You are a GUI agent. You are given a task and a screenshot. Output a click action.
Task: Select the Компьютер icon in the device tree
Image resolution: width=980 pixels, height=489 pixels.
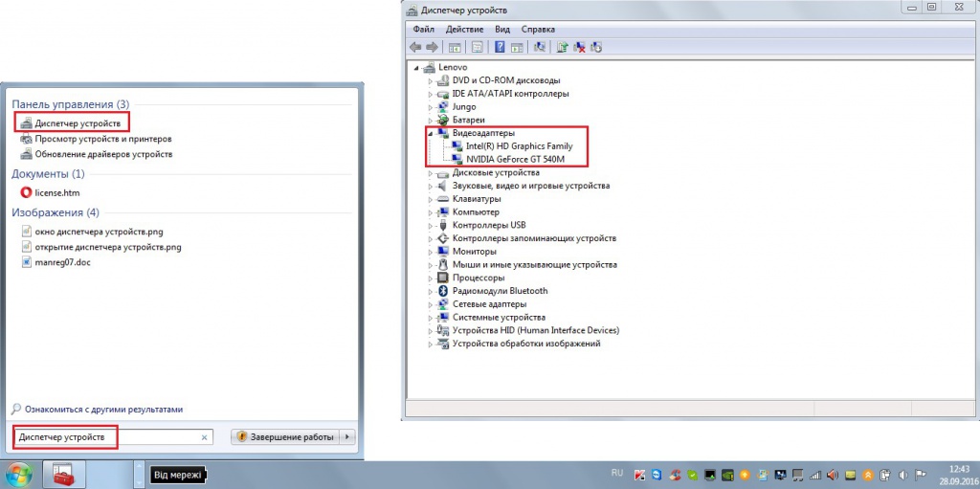coord(443,212)
